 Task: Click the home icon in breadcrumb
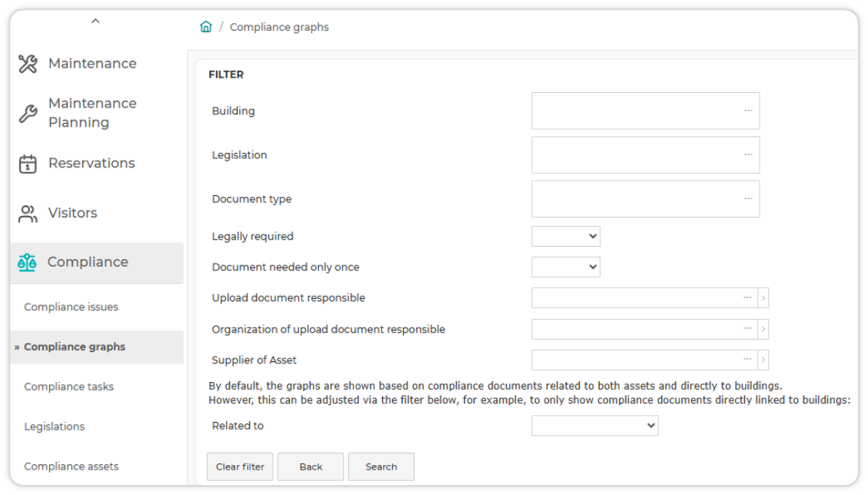(x=206, y=27)
